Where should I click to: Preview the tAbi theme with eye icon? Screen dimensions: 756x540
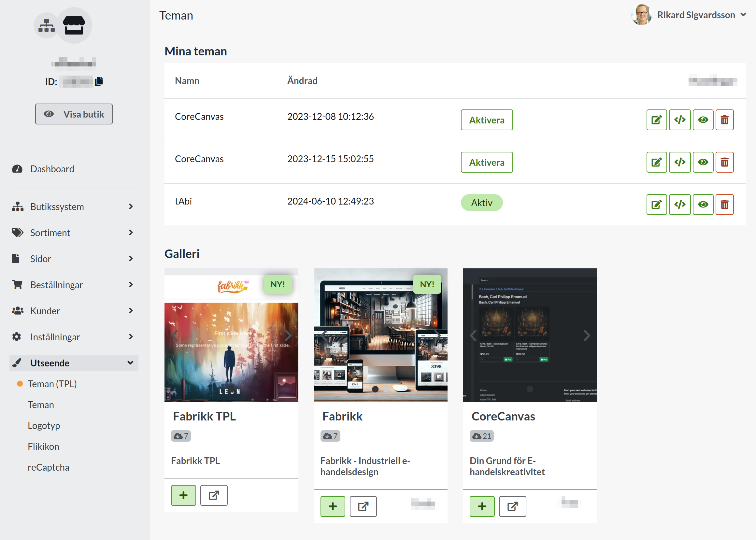703,205
